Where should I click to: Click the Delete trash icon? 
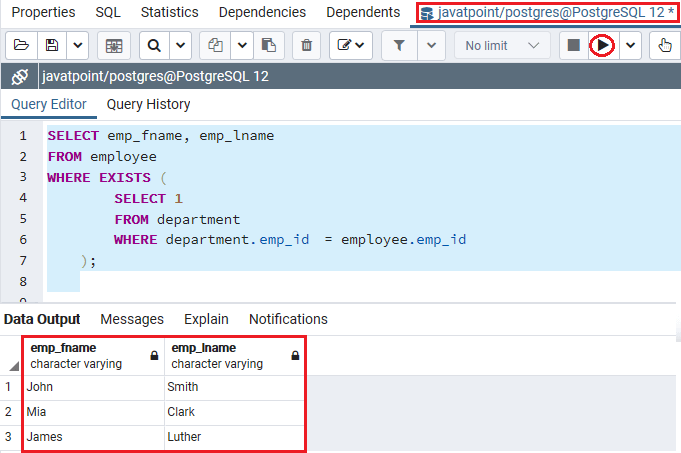point(306,45)
